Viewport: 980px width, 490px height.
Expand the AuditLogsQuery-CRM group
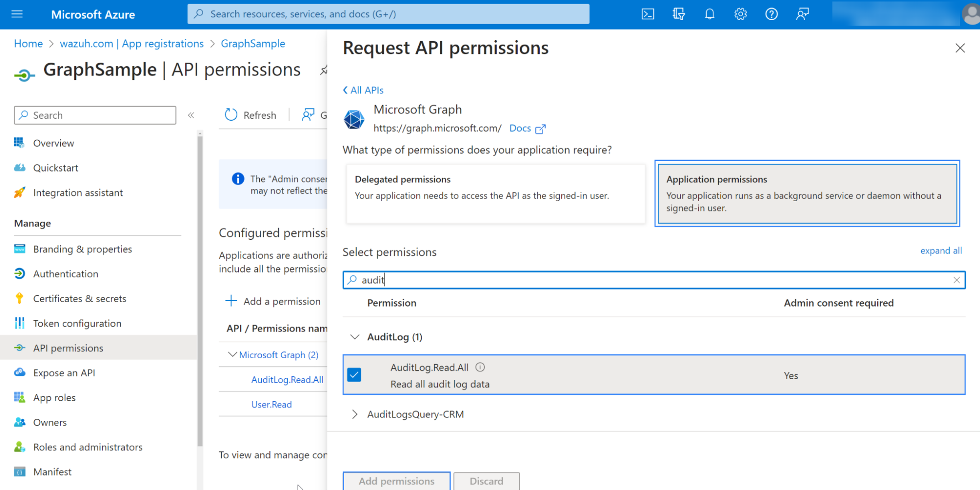tap(354, 414)
